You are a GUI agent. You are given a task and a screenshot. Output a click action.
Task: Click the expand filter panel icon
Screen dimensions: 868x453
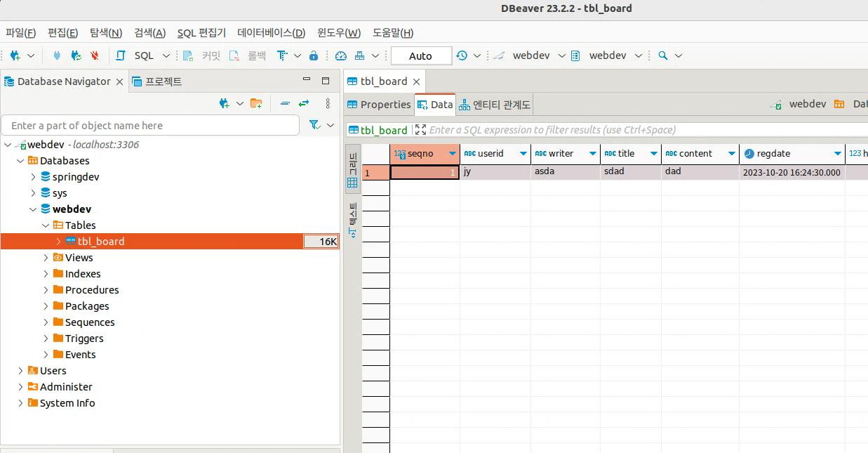(420, 130)
